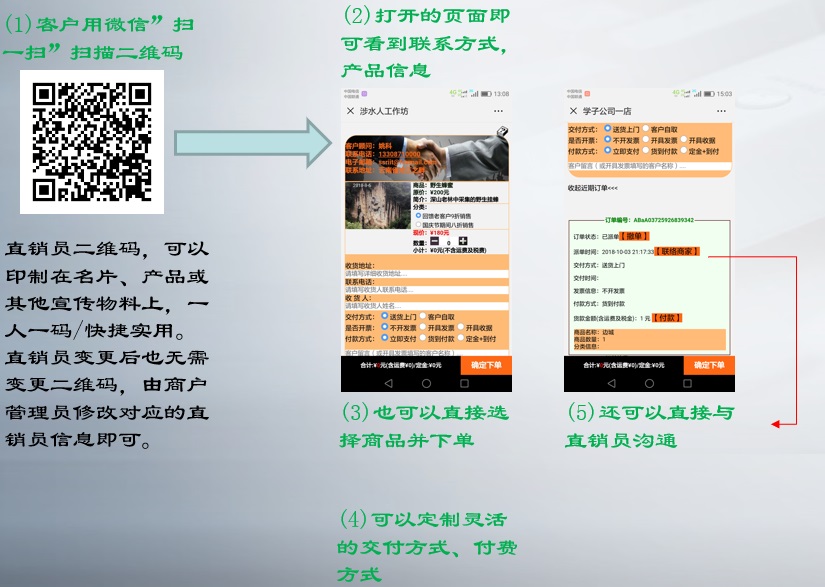
Task: Click the 【付款】 pay button
Action: tap(667, 318)
